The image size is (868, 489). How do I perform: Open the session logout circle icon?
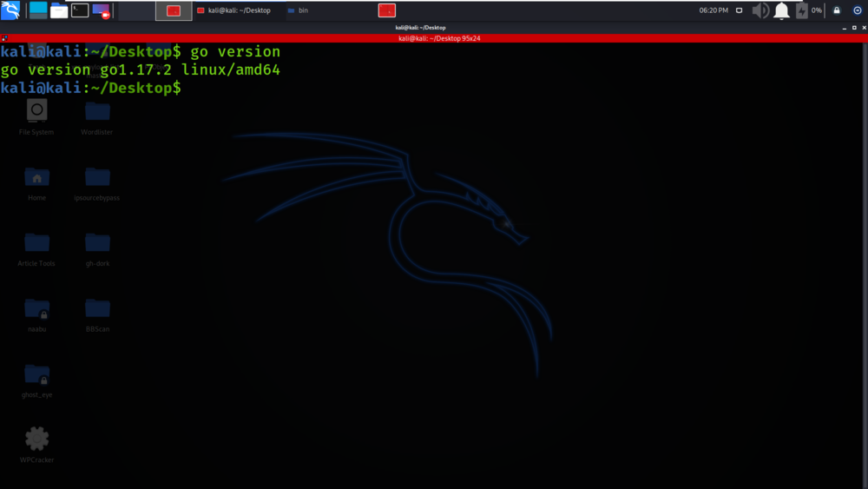pos(858,10)
